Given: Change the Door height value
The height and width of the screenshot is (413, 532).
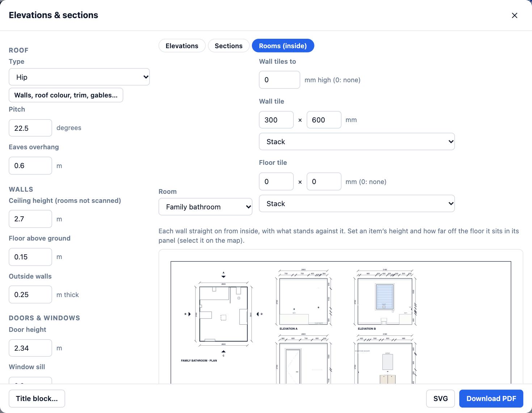Looking at the screenshot, I should pyautogui.click(x=30, y=348).
